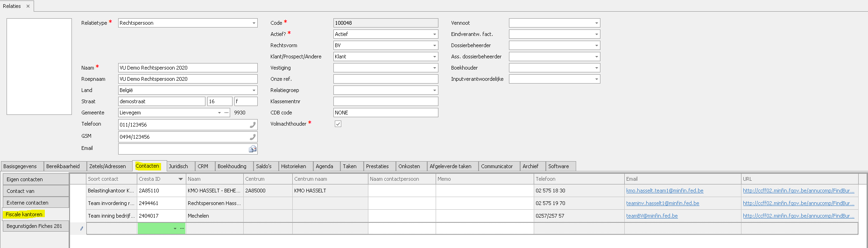Switch to the Boekhouding tab
Viewport: 868px width, 248px height.
[232, 166]
